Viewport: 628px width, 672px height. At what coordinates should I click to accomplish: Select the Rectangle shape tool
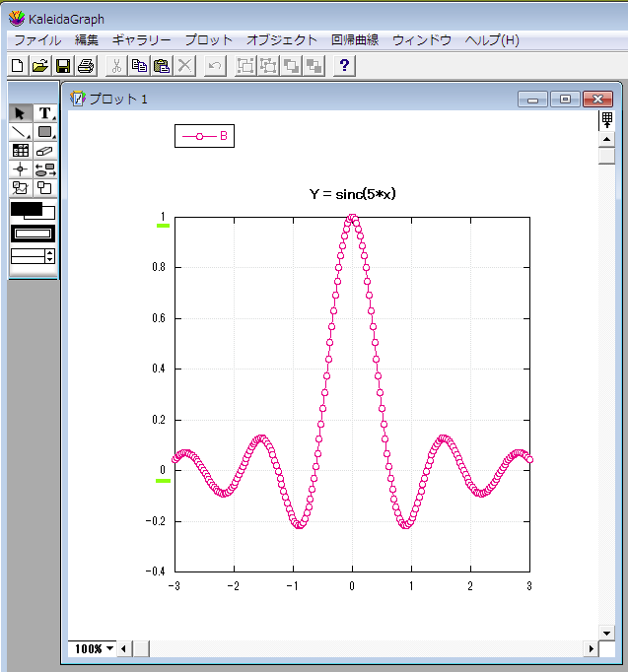pyautogui.click(x=45, y=132)
